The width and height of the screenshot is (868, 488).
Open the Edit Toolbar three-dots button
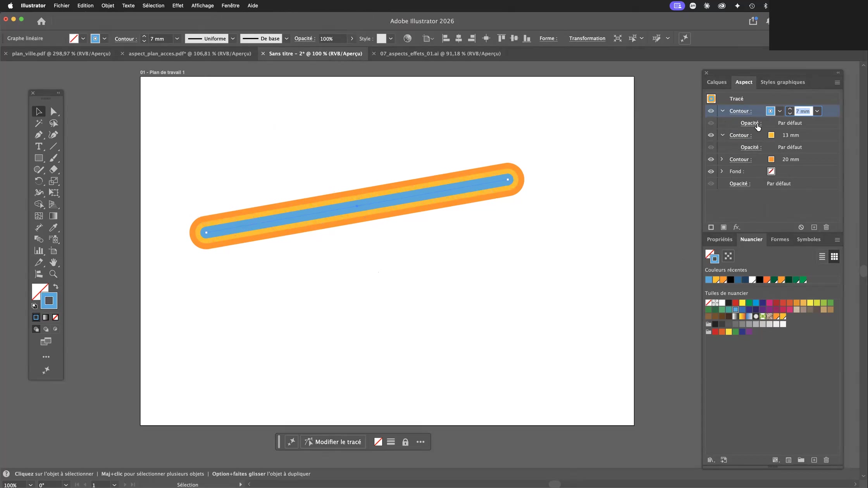(x=46, y=357)
